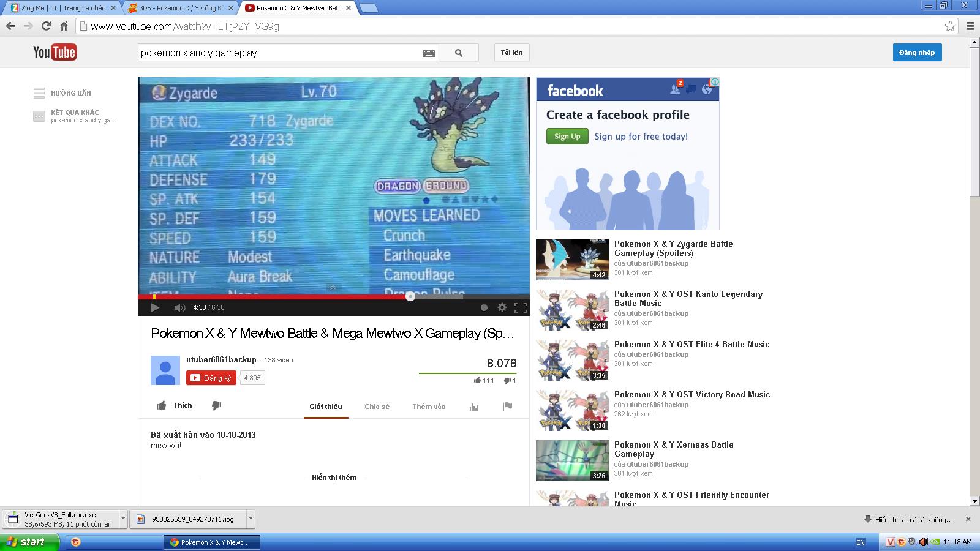Close the Pokemon X & Y Mewtwo tab

(x=349, y=8)
